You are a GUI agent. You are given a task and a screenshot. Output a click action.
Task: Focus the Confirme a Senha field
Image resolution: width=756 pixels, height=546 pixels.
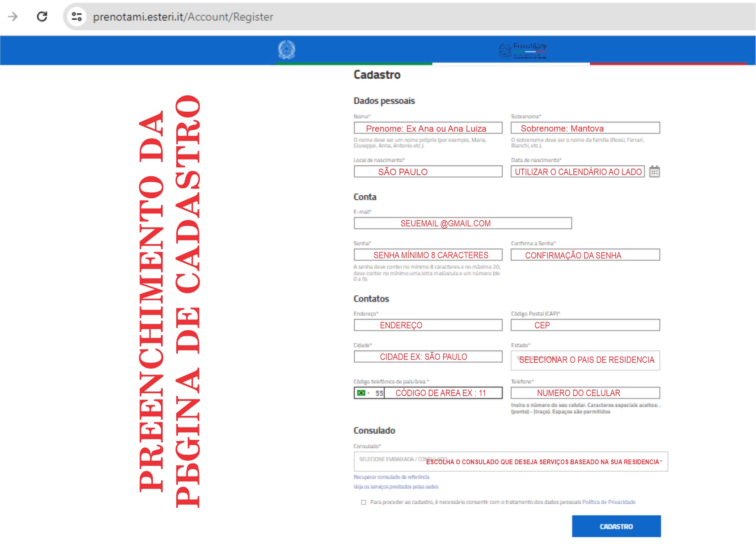[x=585, y=255]
